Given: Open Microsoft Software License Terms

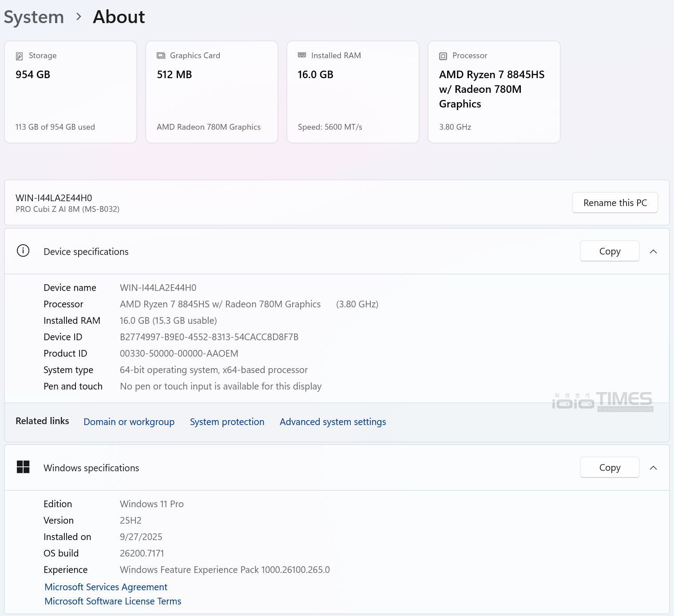Looking at the screenshot, I should [113, 601].
